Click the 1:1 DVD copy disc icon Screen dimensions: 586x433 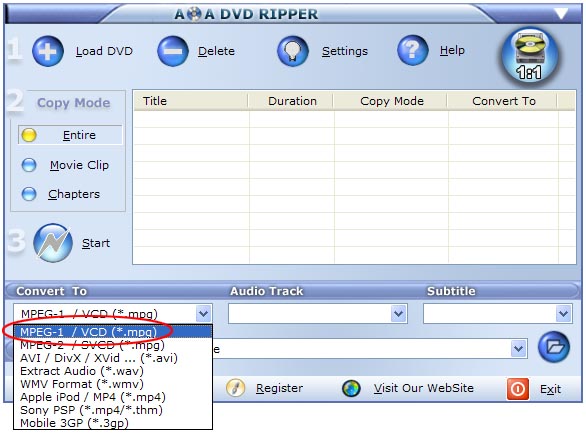pos(529,56)
